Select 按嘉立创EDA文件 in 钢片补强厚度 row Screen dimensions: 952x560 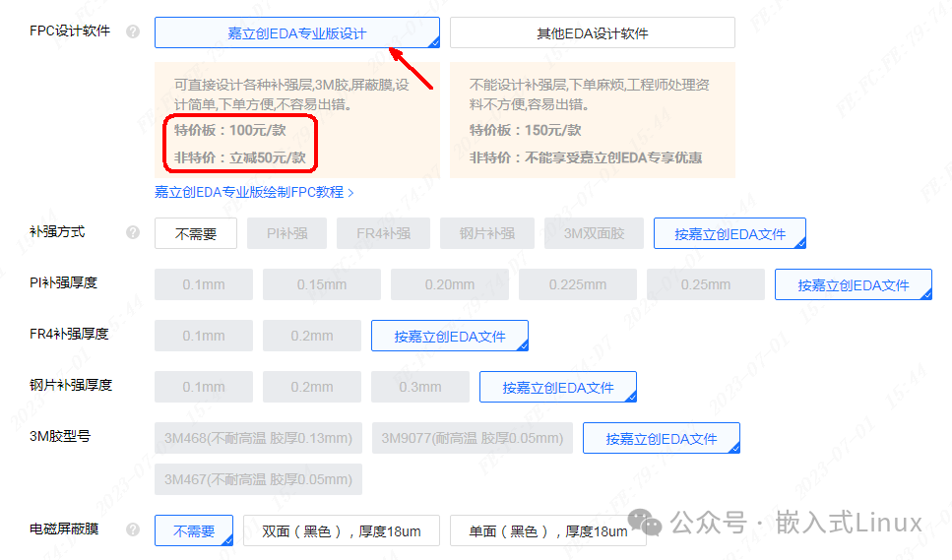(558, 387)
